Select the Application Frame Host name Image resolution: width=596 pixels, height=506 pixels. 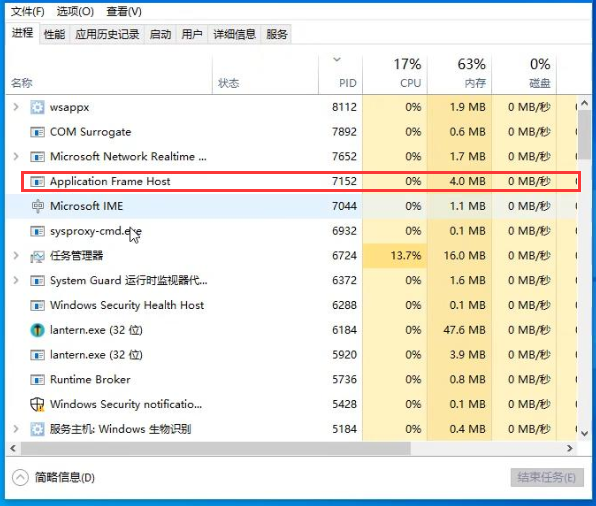pos(110,181)
